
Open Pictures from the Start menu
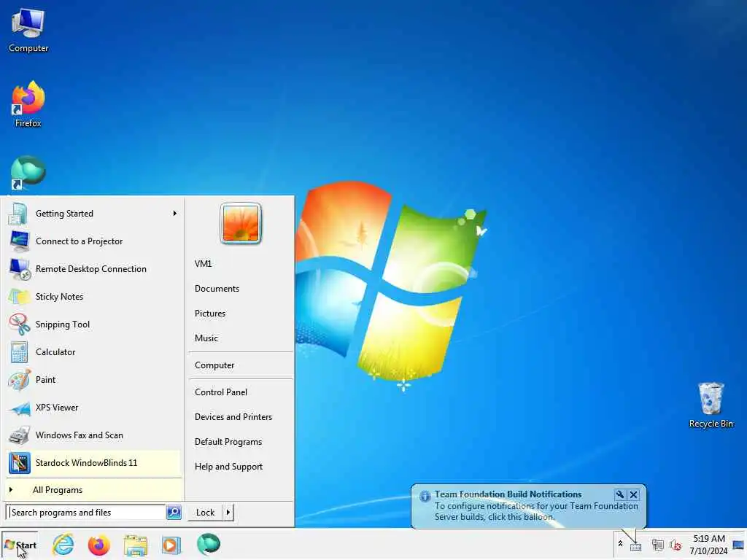(x=210, y=314)
